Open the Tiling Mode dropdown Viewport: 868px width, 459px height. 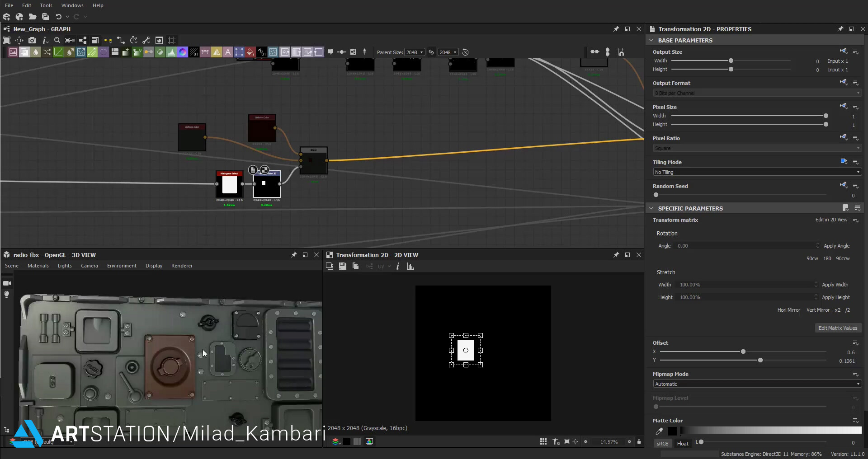click(x=757, y=172)
